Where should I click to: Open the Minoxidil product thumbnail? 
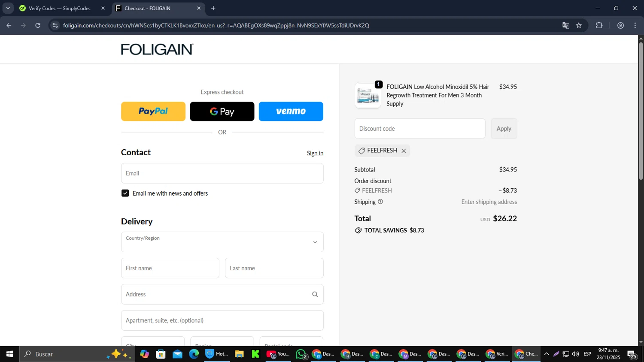point(368,95)
